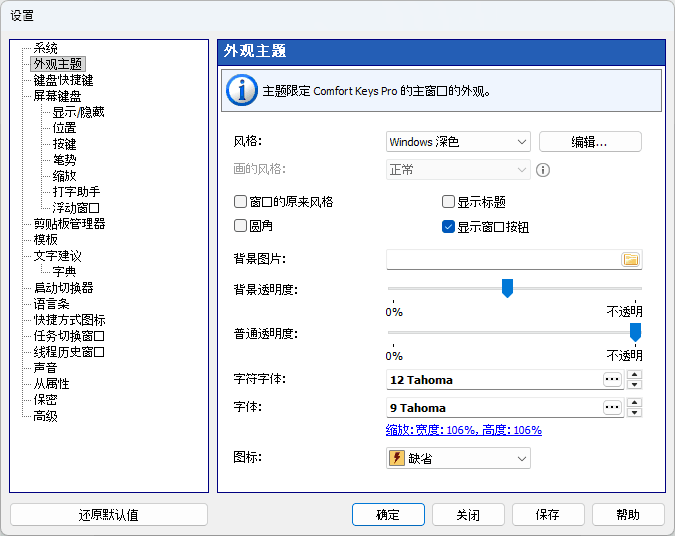Click the 缩放: 宽度: 106%, 高度: 106% link
The width and height of the screenshot is (675, 536).
[x=464, y=430]
